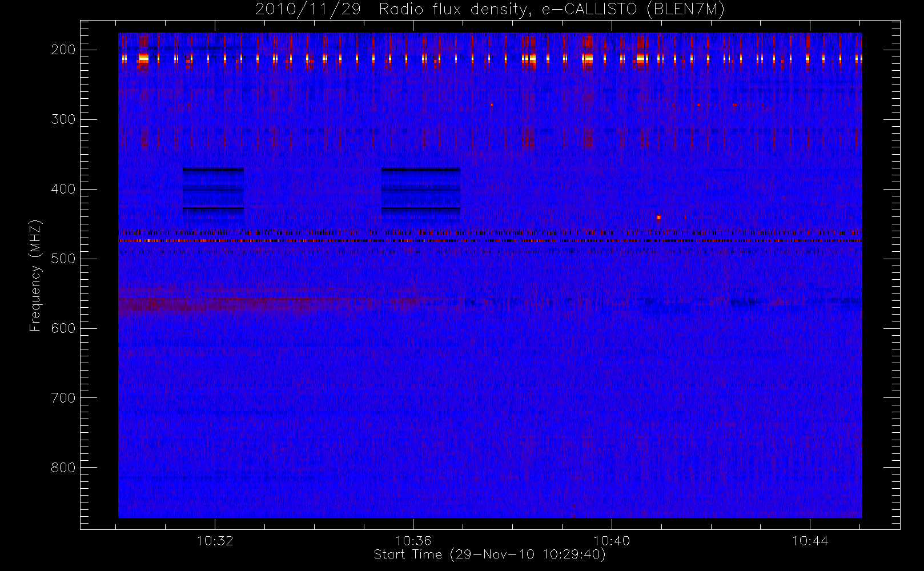Screen dimensions: 924x571
Task: Click the 500 frequency tick label
Action: coord(63,259)
